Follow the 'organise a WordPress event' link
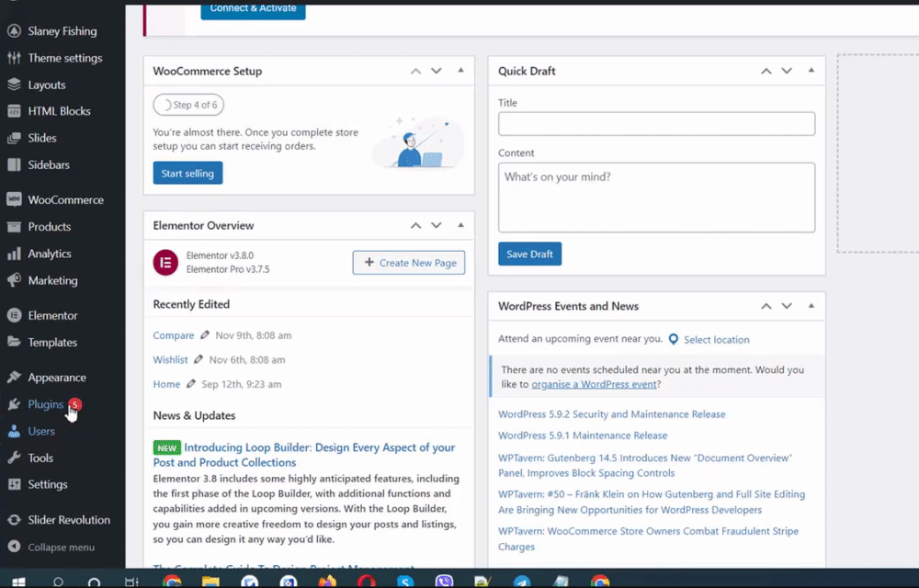The width and height of the screenshot is (919, 588). [x=594, y=385]
